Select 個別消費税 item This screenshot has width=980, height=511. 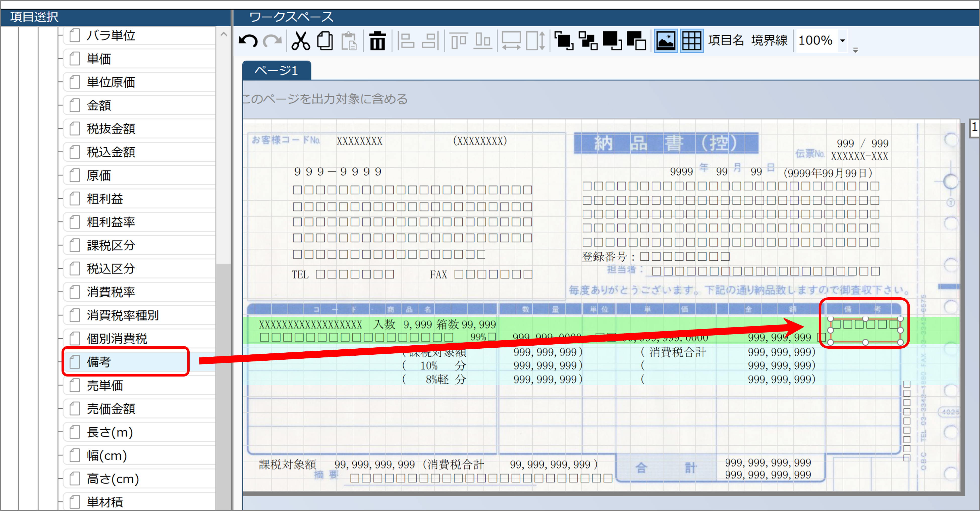click(139, 338)
